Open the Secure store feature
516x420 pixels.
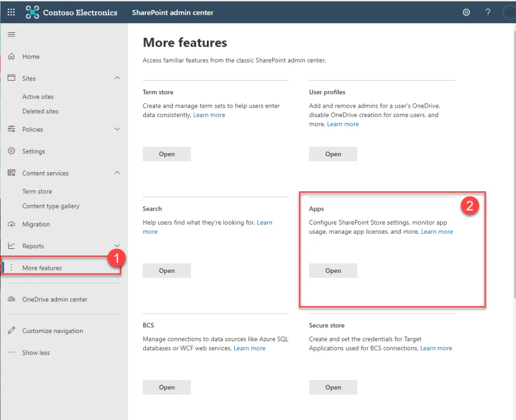(333, 387)
